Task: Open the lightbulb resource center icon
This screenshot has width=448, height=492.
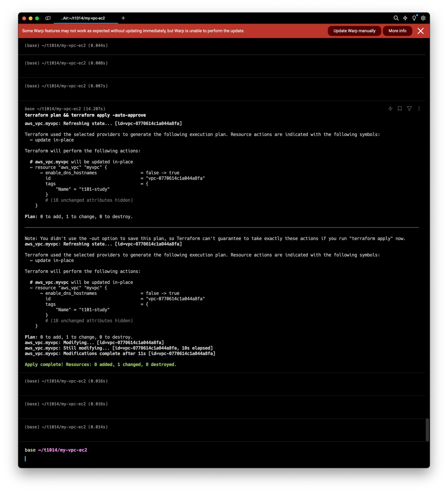Action: coord(414,18)
